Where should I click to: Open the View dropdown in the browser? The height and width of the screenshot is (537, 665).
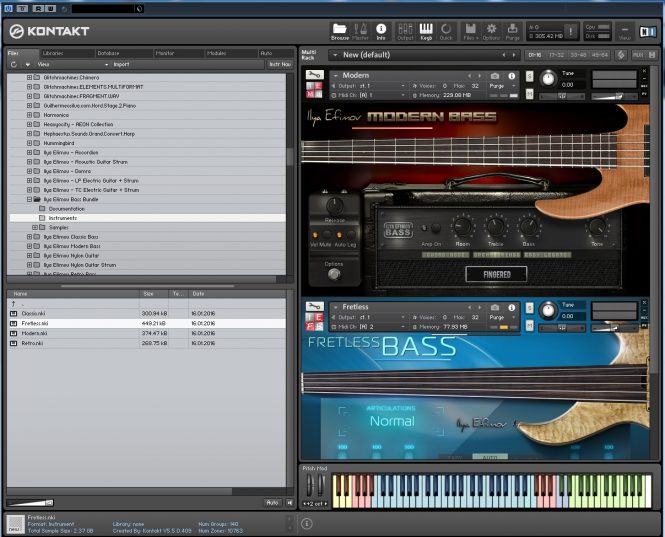click(x=73, y=64)
